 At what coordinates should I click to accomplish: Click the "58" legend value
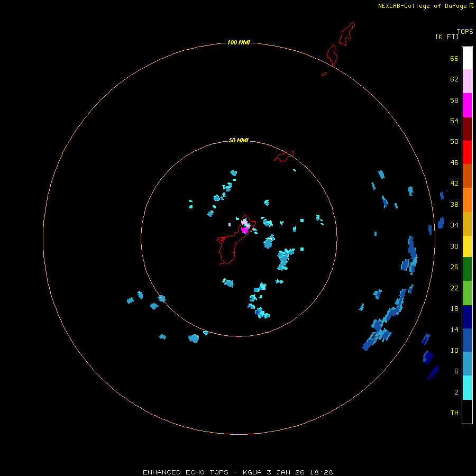[454, 100]
